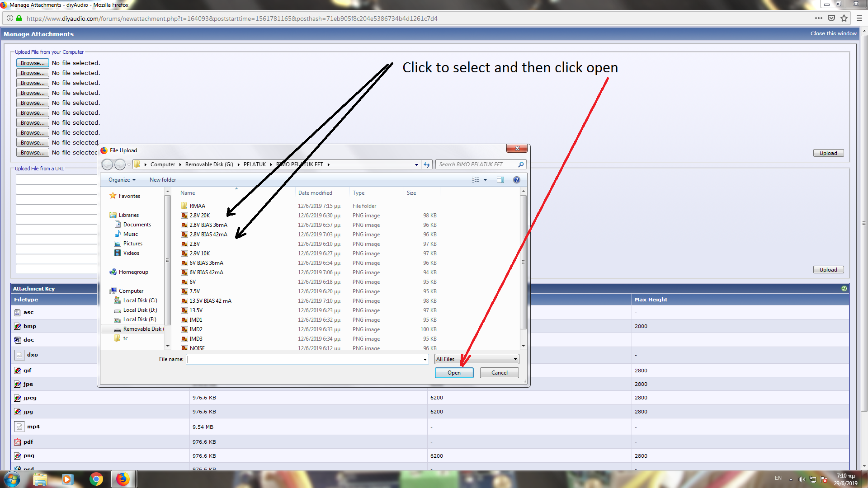Expand the File name history dropdown arrow
Screen dimensions: 868x488
(425, 359)
